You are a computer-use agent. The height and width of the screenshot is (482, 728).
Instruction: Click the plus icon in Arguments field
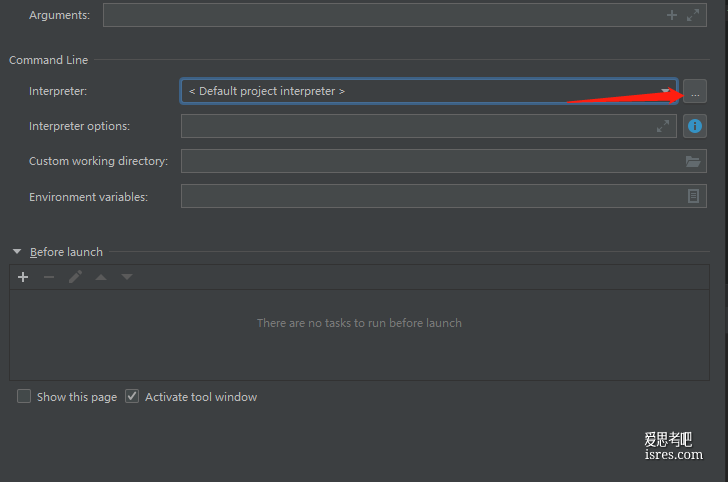tap(671, 15)
